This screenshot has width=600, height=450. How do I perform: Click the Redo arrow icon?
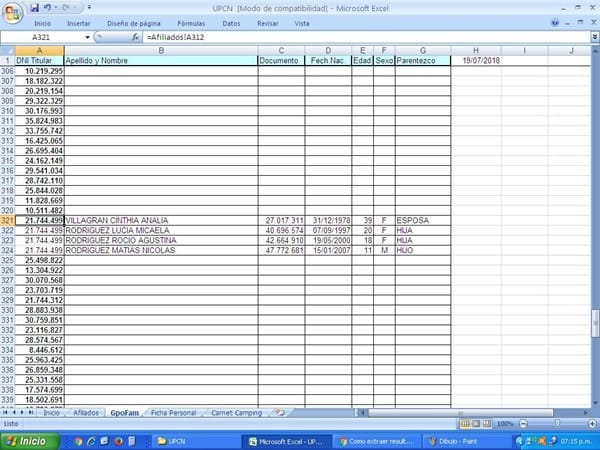coord(66,8)
